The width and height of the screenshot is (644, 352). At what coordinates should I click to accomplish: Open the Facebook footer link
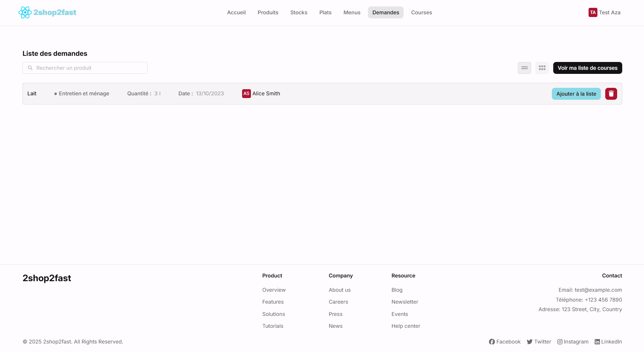point(505,342)
